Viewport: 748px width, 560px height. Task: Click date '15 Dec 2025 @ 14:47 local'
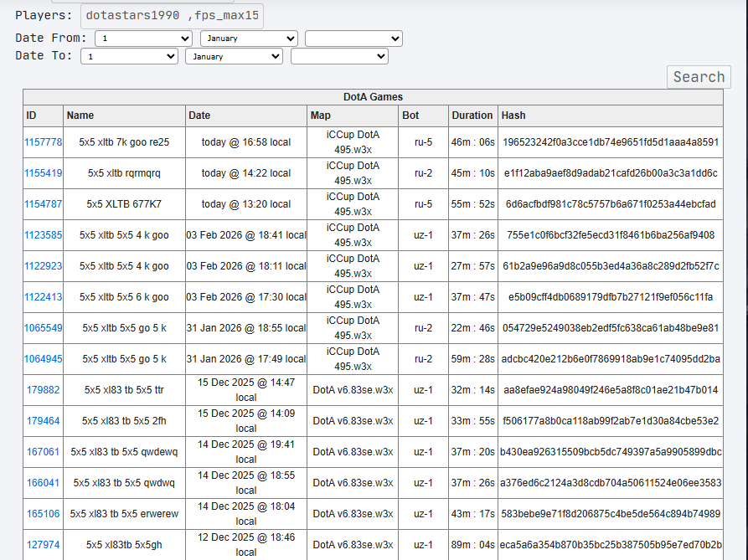tap(246, 390)
